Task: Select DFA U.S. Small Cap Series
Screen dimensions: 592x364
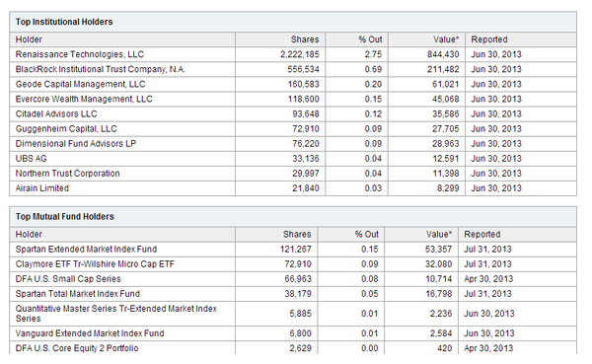Action: [68, 279]
